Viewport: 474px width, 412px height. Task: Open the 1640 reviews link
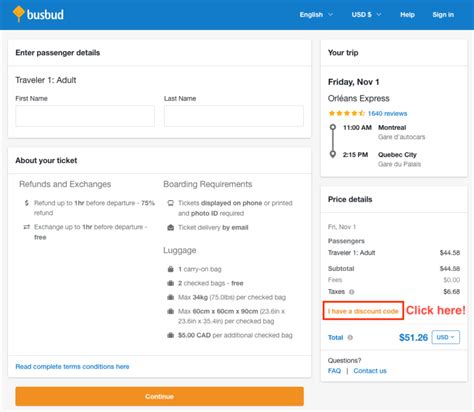[387, 113]
